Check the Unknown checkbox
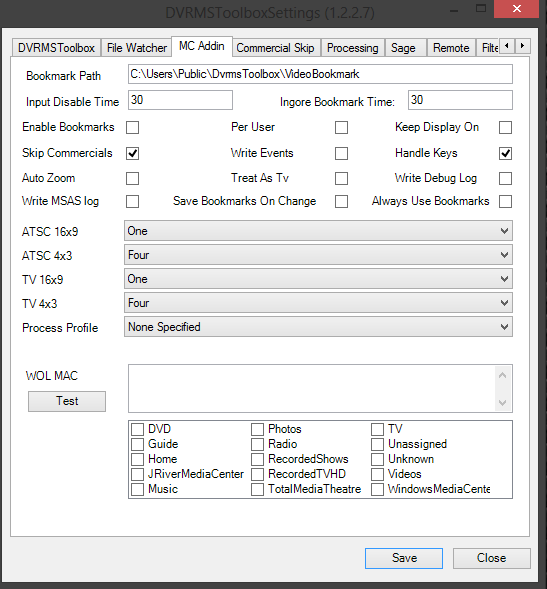Image resolution: width=547 pixels, height=589 pixels. (377, 459)
